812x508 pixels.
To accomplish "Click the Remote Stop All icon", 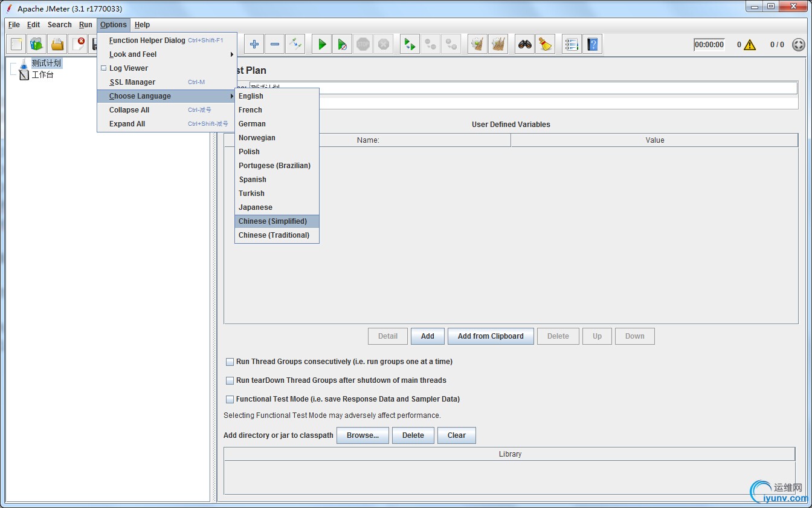I will [x=431, y=44].
